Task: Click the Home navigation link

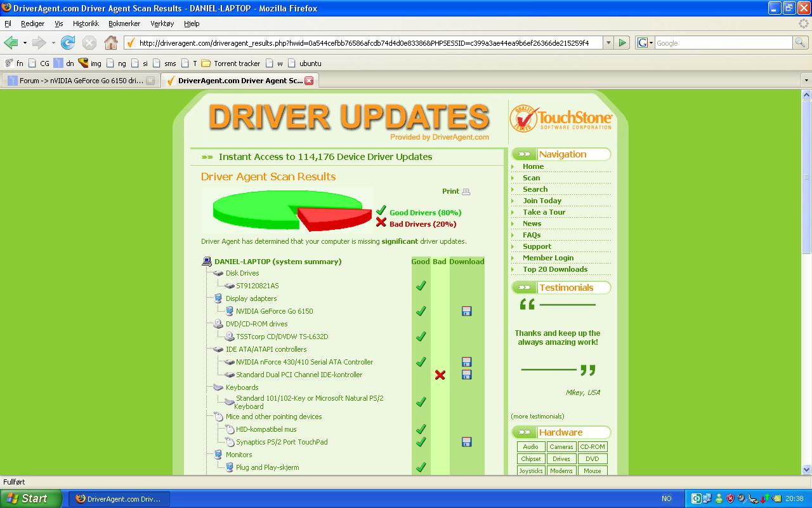Action: pos(533,166)
